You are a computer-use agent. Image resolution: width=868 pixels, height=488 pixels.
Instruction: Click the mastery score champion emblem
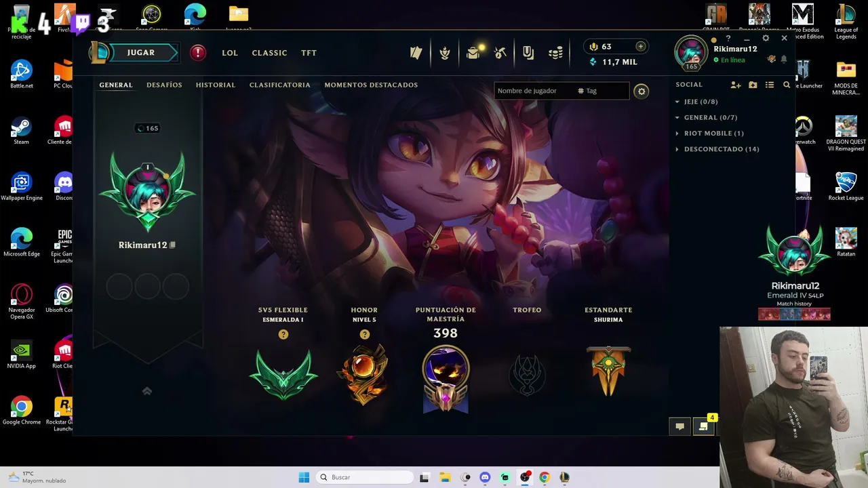[x=446, y=378]
